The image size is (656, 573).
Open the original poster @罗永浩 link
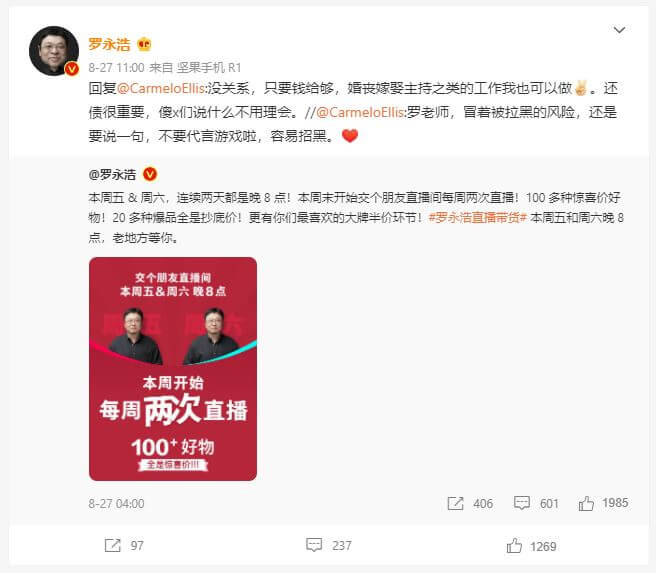click(x=112, y=174)
